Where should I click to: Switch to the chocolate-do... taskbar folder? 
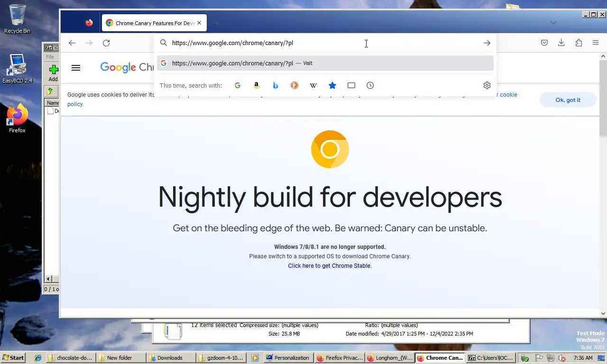click(71, 358)
